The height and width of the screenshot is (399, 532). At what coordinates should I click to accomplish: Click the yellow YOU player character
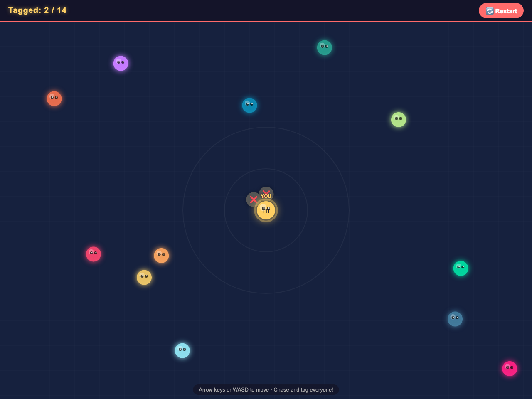coord(266,210)
